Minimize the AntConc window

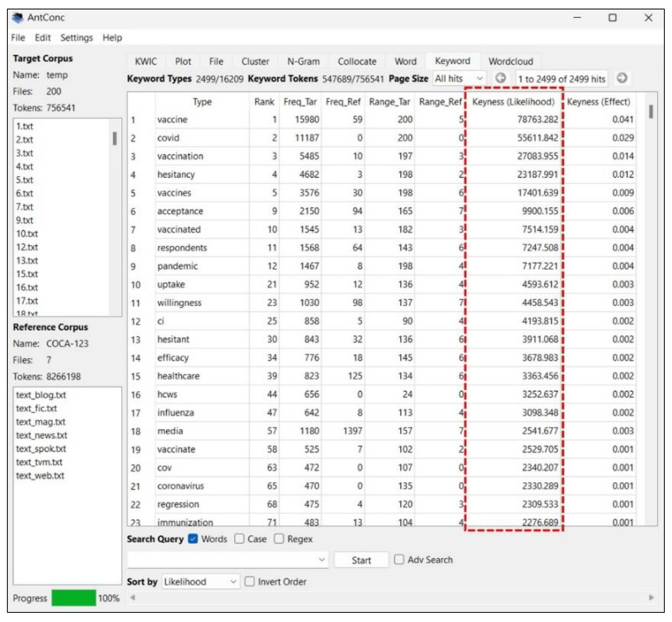click(577, 18)
